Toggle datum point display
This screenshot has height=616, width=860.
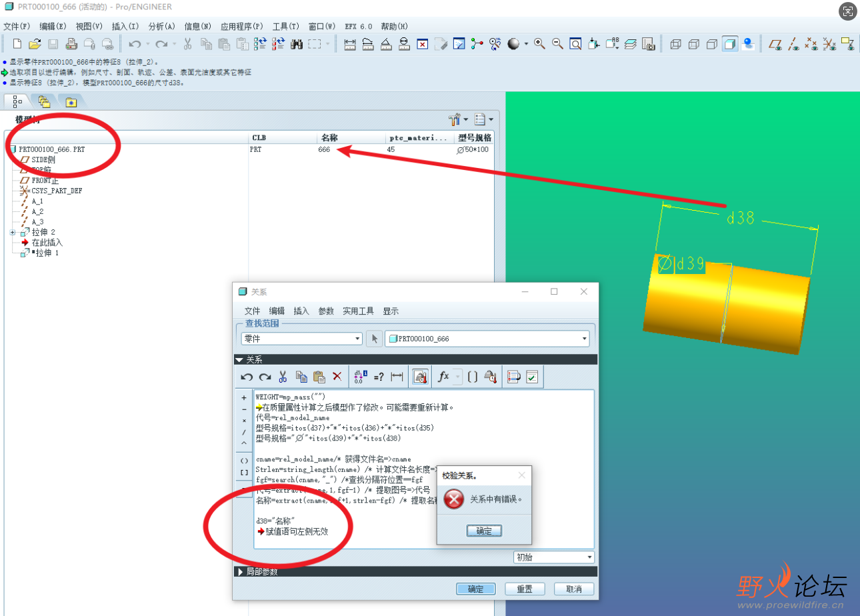(811, 44)
